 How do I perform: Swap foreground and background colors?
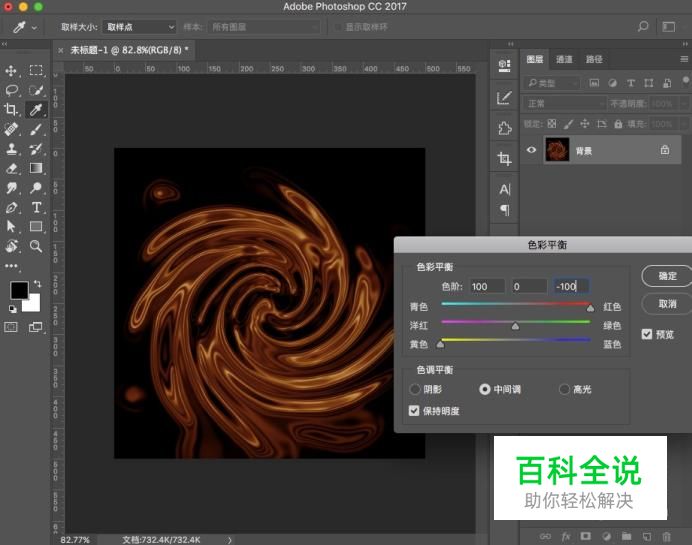[x=38, y=283]
